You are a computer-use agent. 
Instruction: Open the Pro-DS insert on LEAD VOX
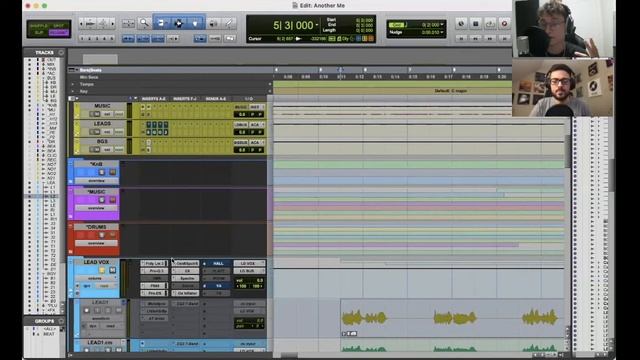(155, 293)
